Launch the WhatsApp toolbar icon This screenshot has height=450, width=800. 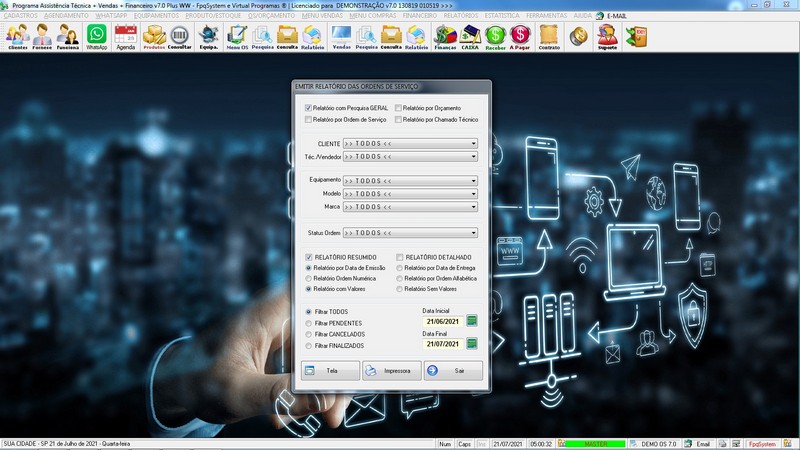(x=96, y=37)
